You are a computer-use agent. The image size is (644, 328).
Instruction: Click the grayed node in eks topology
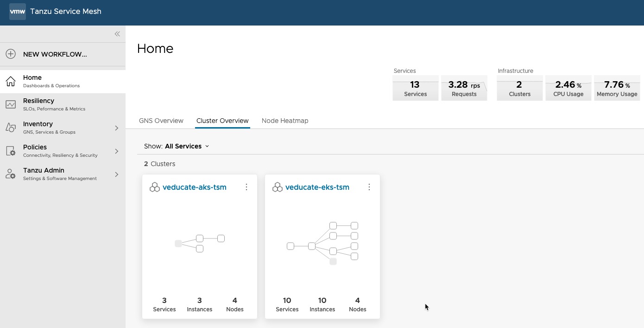[x=333, y=262]
